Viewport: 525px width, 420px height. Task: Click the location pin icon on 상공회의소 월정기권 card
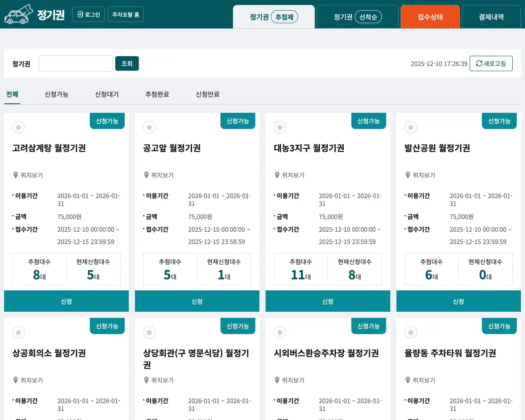click(x=16, y=380)
